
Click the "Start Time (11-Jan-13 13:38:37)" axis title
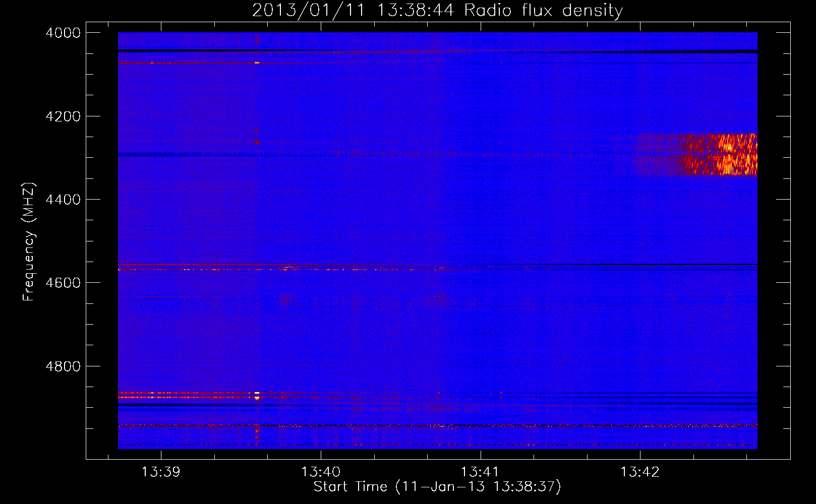coord(437,487)
